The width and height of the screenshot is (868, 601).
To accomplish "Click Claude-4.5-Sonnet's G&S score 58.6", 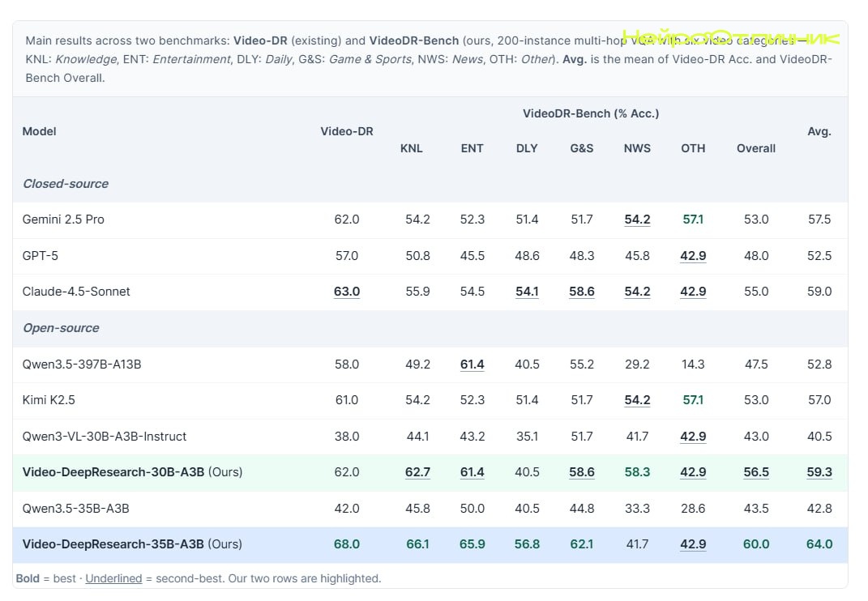I will click(582, 291).
